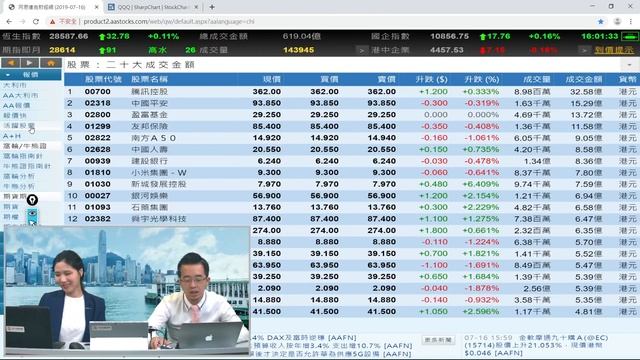Click stock code 01030 in row 9
This screenshot has height=360, width=640.
click(x=98, y=184)
